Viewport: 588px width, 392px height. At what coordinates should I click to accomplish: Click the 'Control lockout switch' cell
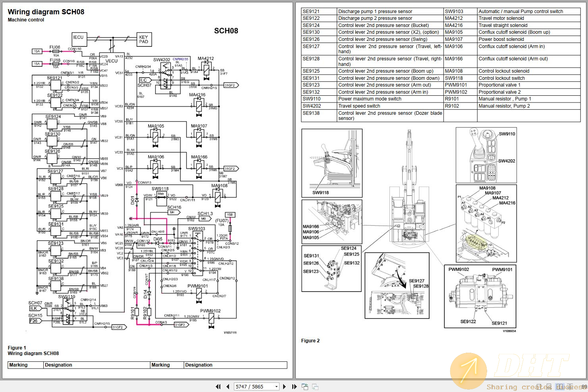[x=529, y=78]
